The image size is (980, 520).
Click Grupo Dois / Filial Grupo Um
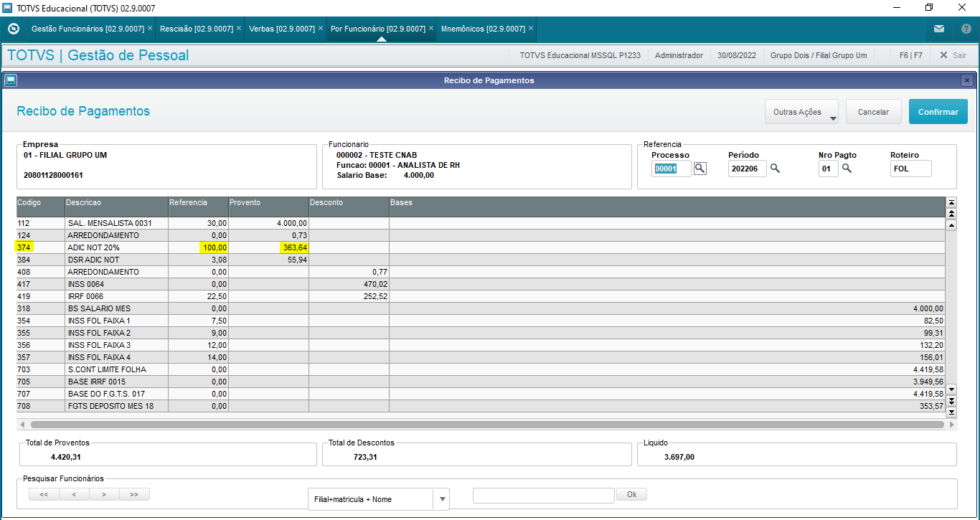click(819, 55)
